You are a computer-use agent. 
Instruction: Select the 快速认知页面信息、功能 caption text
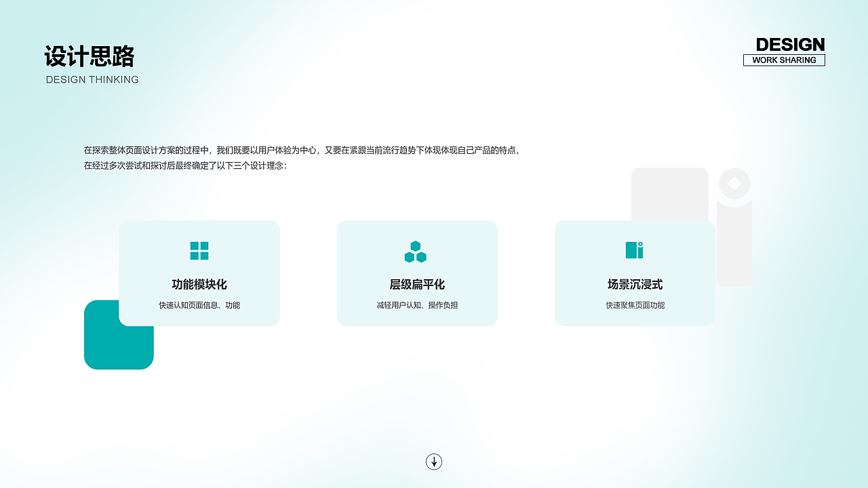[x=199, y=305]
